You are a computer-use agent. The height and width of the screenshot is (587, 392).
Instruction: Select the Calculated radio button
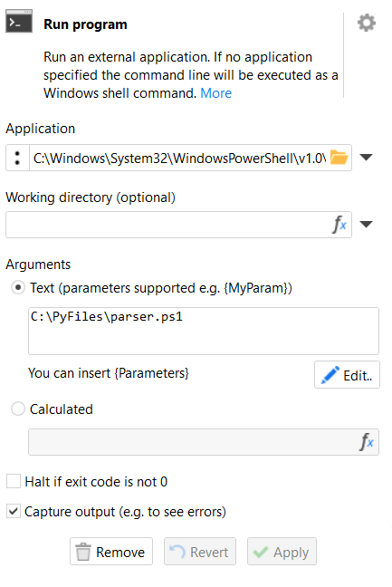tap(18, 409)
